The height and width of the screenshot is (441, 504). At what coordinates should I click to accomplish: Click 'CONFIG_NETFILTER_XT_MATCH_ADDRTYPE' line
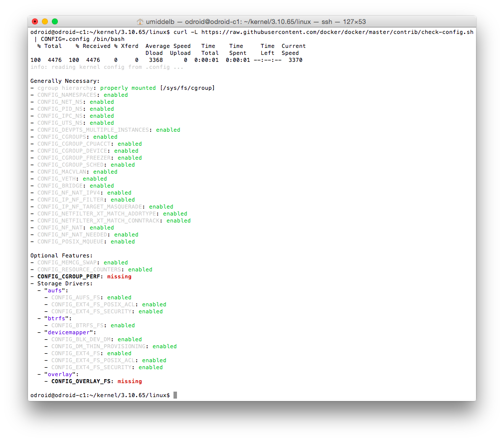click(109, 214)
